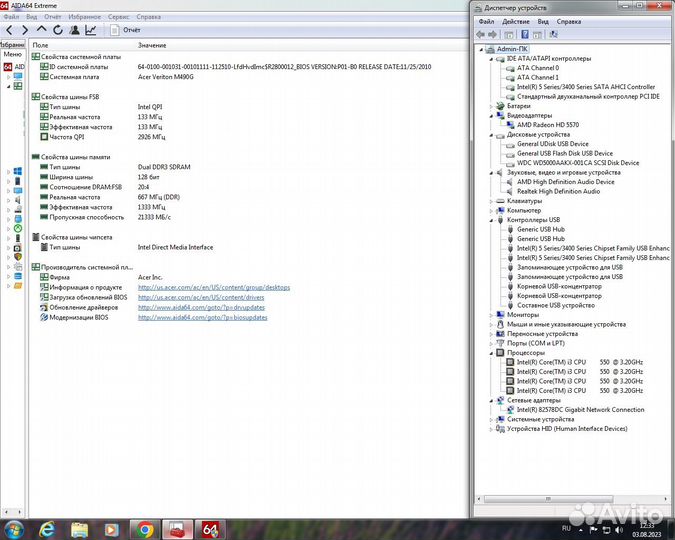The height and width of the screenshot is (540, 675).
Task: Click the Xbox-style DirectX icon in sidebar tree
Action: pyautogui.click(x=18, y=229)
